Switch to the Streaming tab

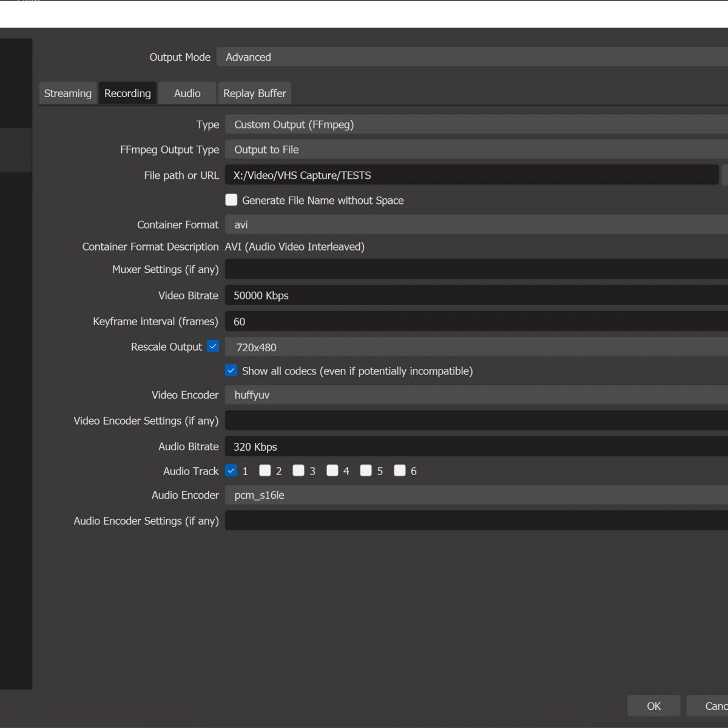coord(67,93)
